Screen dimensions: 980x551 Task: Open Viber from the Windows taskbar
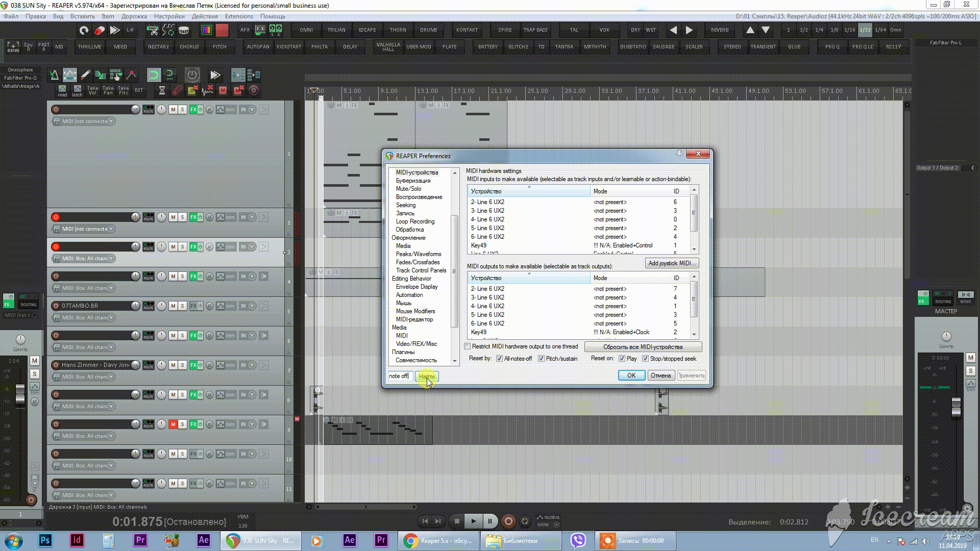tap(578, 540)
